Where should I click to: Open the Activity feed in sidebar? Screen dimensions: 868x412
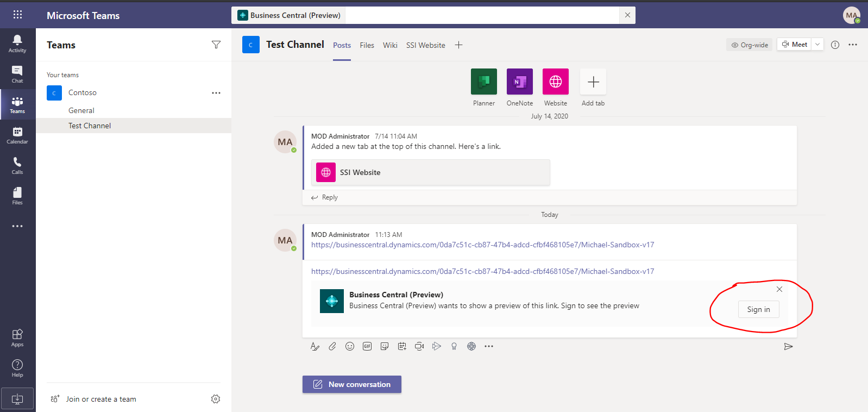coord(17,43)
